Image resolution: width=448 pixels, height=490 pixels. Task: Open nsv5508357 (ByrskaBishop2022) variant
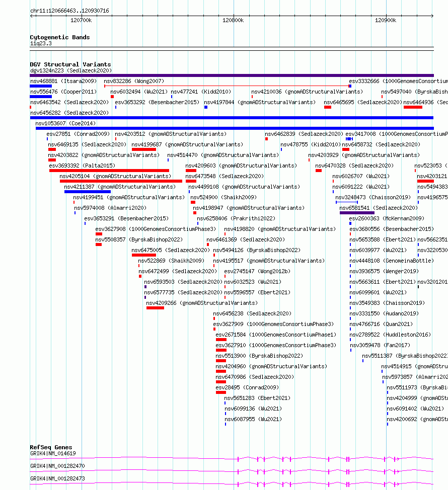point(139,240)
